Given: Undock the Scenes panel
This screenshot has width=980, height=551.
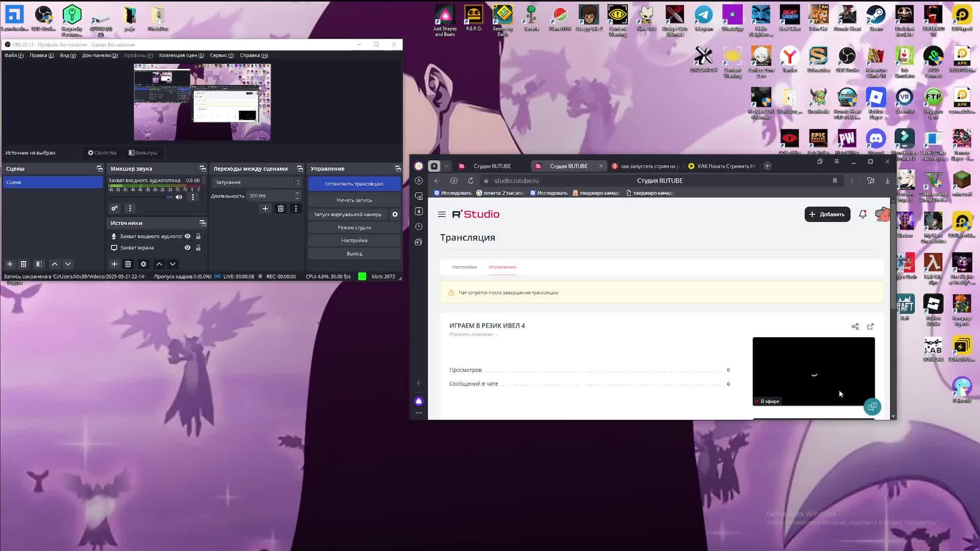Looking at the screenshot, I should (100, 168).
